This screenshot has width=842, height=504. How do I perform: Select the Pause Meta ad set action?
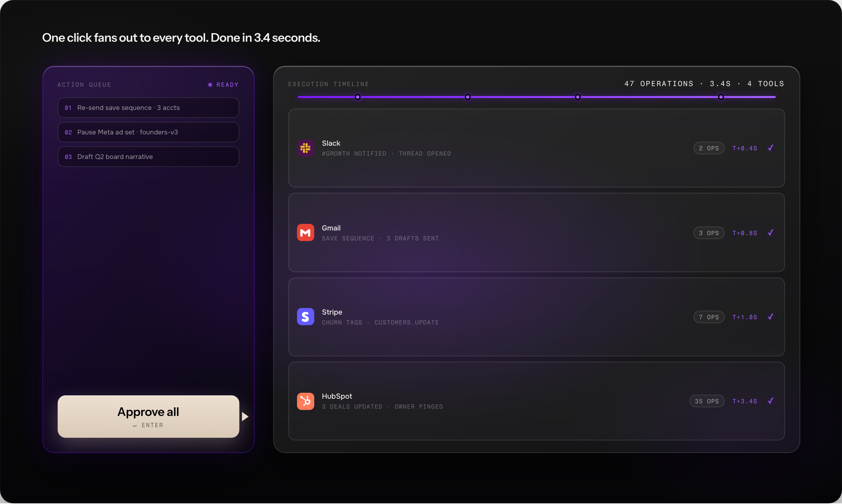(148, 132)
